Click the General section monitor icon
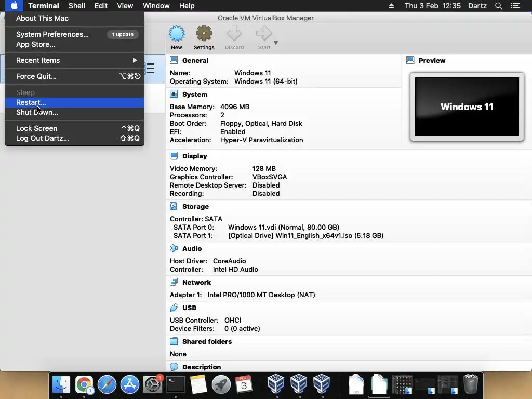 coord(174,60)
